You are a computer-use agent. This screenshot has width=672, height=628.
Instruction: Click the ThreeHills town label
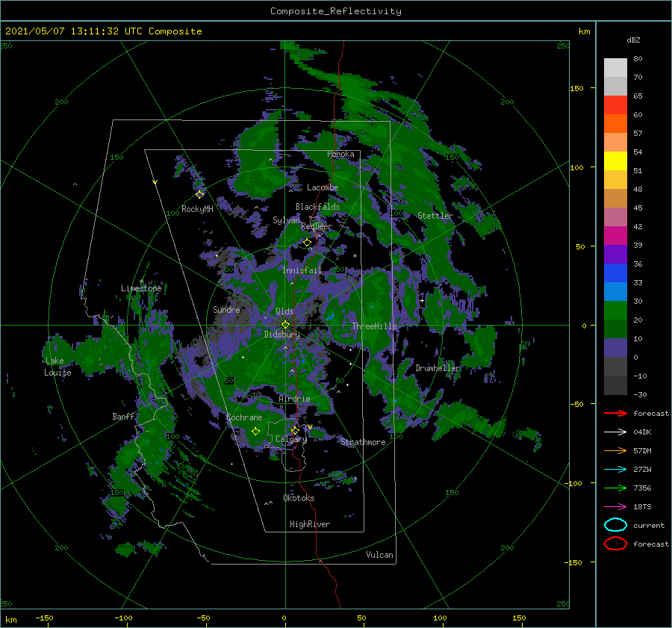tap(374, 326)
